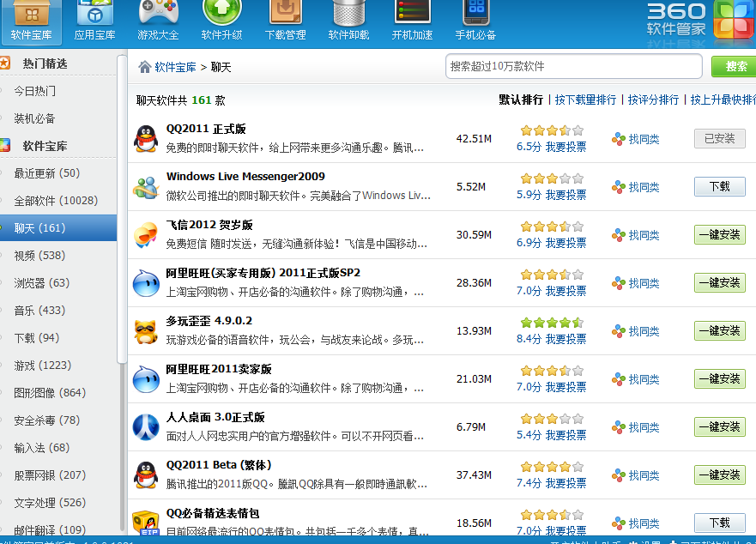Click the 飞信2012 贺岁版 app icon
The height and width of the screenshot is (544, 756).
pos(146,235)
